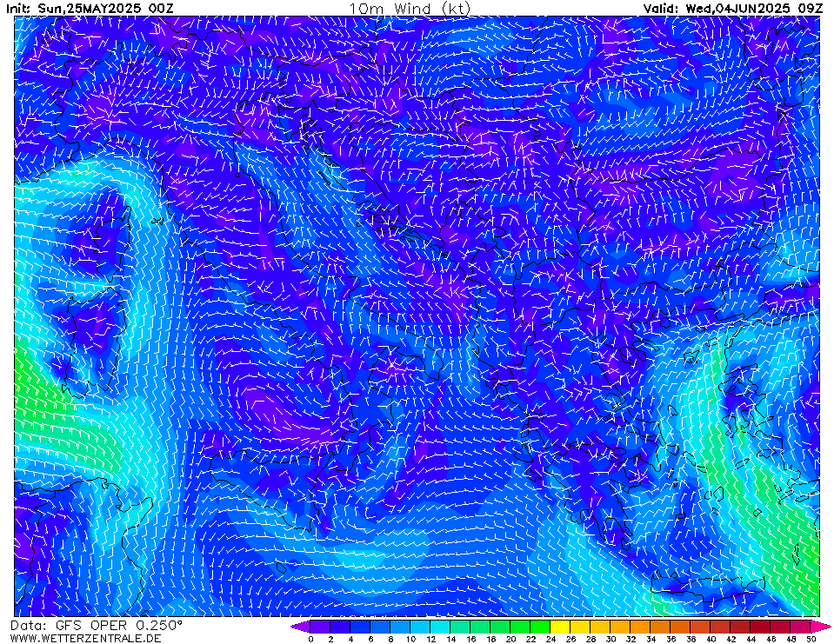Select the orange 30–32 kt legend band
Screen dimensions: 834x644
tap(620, 627)
